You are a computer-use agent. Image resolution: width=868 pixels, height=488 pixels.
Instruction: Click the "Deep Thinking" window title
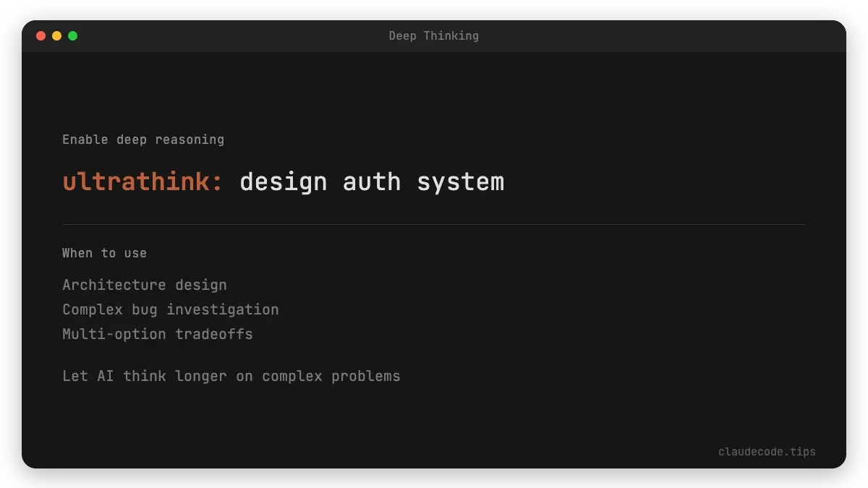(x=433, y=36)
